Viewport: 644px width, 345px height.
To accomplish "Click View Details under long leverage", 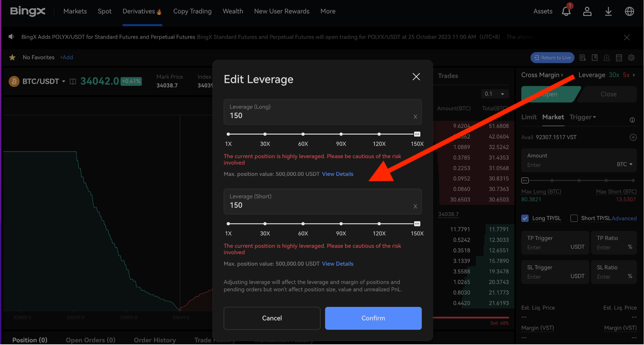I will [337, 174].
